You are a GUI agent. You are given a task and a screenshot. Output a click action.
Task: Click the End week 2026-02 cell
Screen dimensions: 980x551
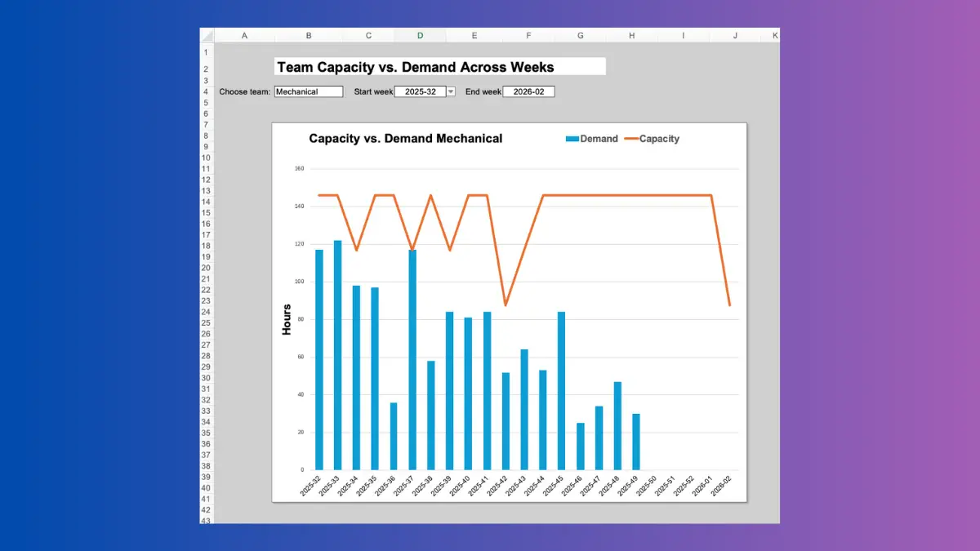click(528, 92)
